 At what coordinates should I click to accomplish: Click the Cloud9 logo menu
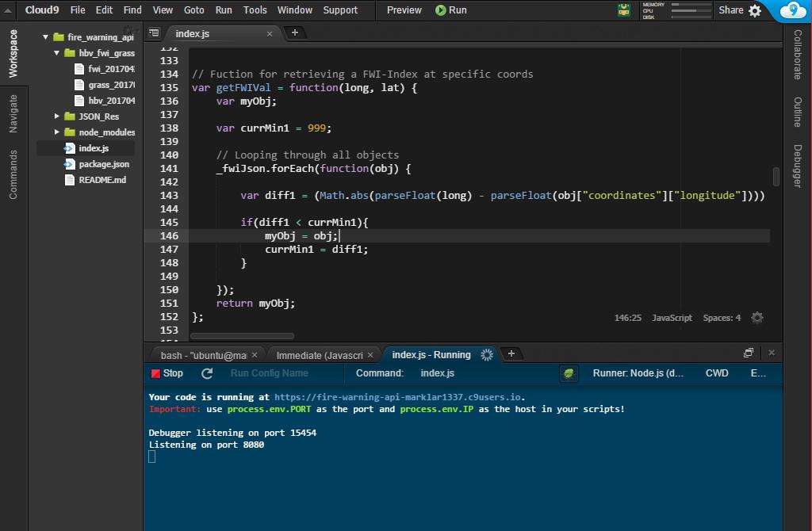42,10
